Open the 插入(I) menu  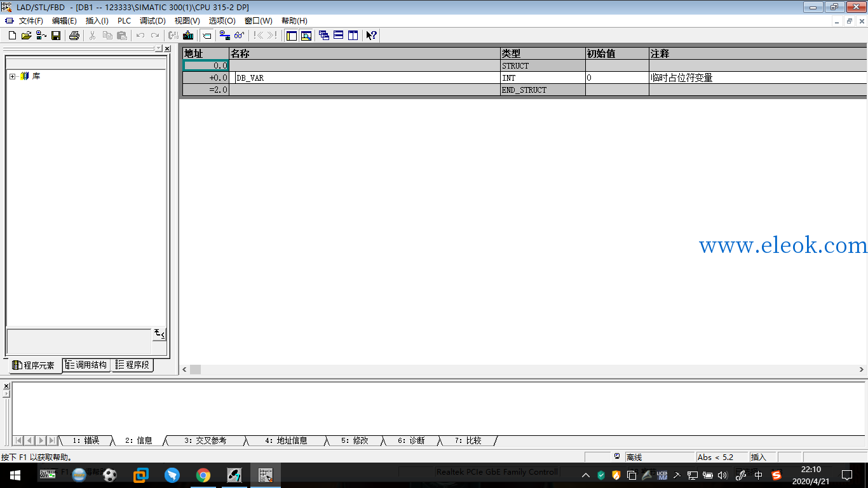click(x=97, y=21)
